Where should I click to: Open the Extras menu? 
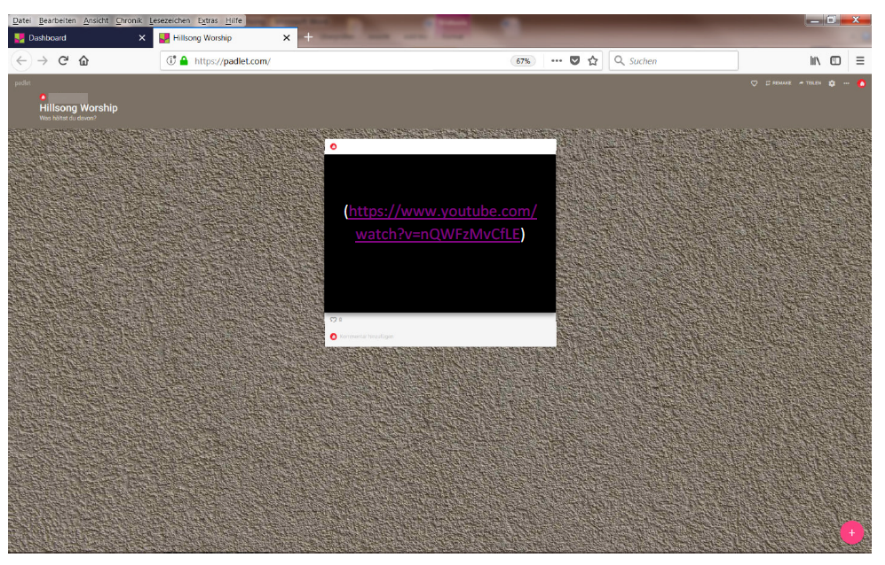[208, 20]
